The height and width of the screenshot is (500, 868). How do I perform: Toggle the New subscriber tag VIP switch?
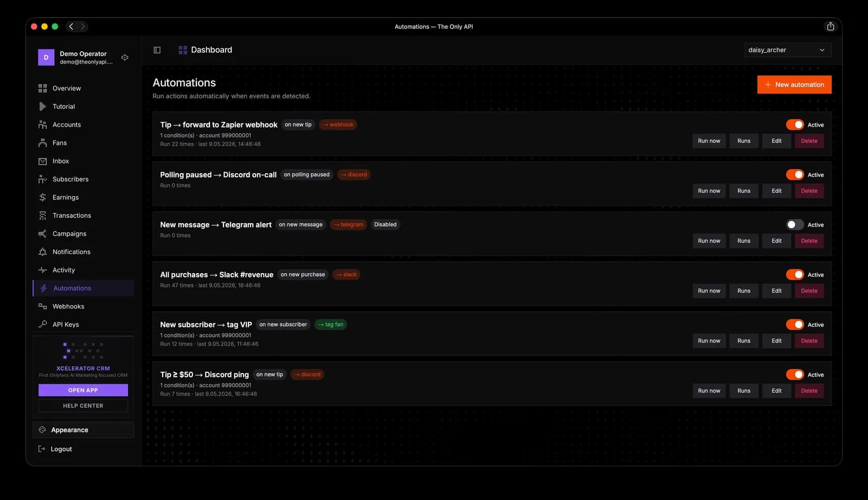pyautogui.click(x=795, y=325)
